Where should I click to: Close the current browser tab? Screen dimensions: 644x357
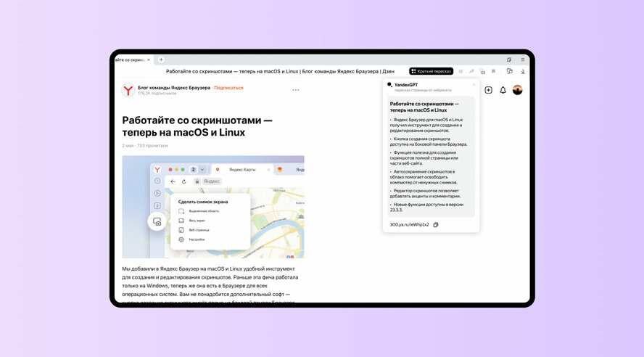pyautogui.click(x=149, y=59)
